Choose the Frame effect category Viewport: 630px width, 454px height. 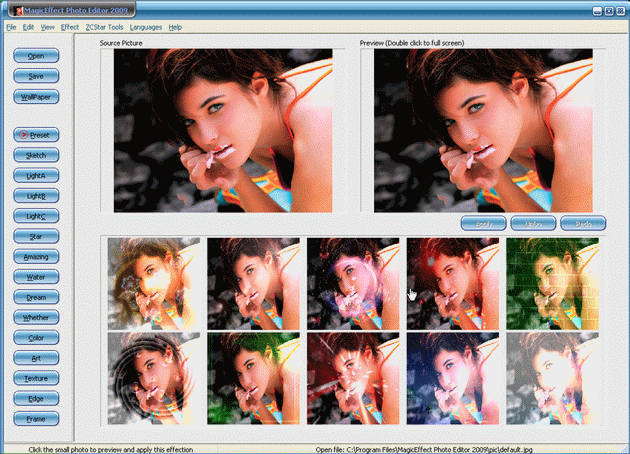click(x=35, y=418)
